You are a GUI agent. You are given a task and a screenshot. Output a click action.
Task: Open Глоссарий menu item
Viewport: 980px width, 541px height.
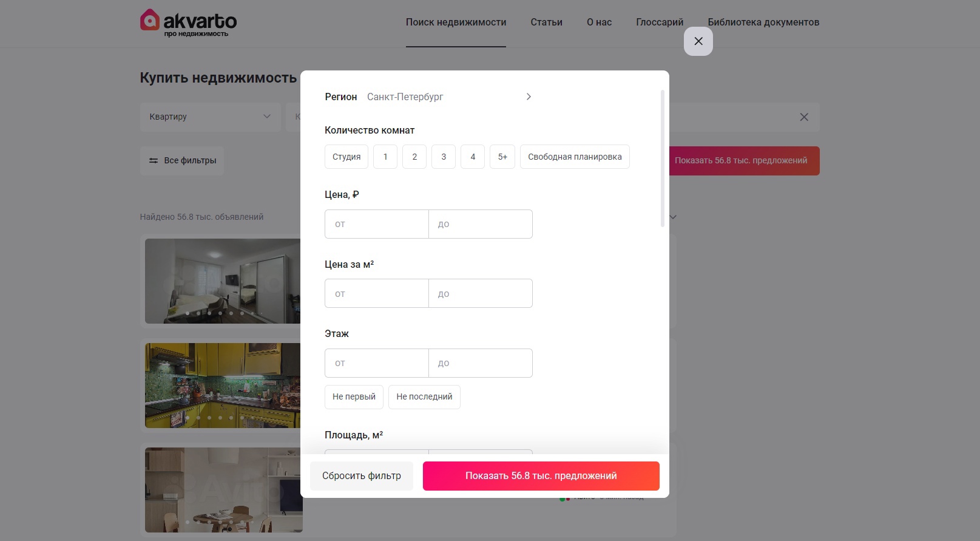click(660, 22)
